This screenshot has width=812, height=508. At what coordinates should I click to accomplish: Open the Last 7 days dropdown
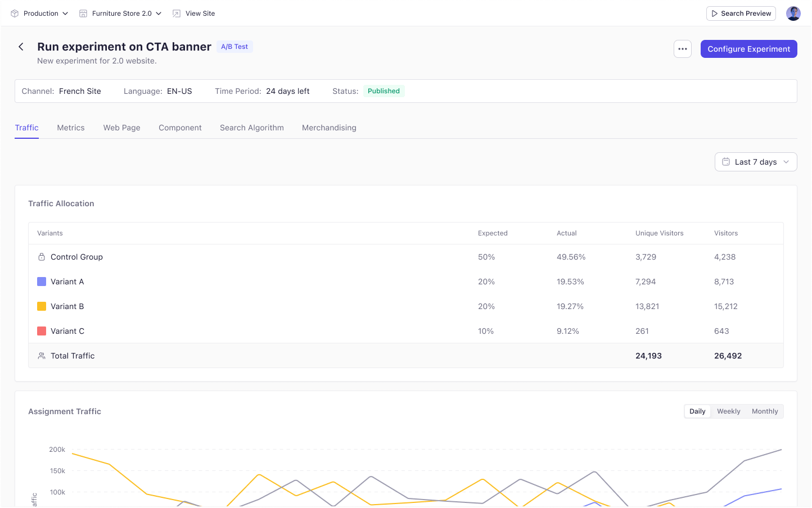tap(756, 162)
